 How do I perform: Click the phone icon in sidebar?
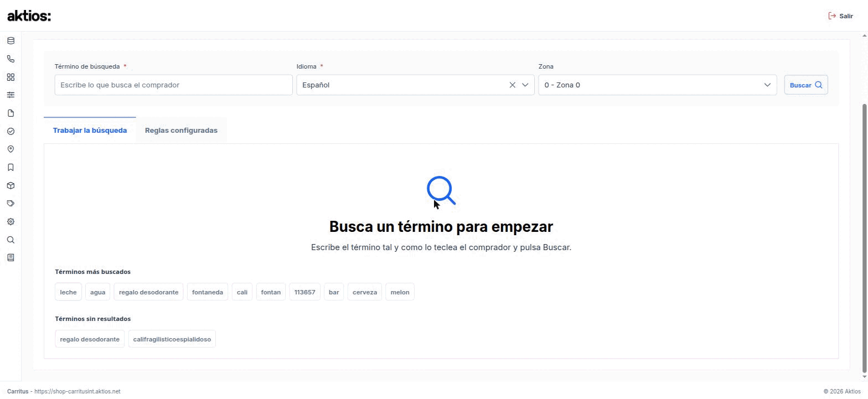(11, 59)
